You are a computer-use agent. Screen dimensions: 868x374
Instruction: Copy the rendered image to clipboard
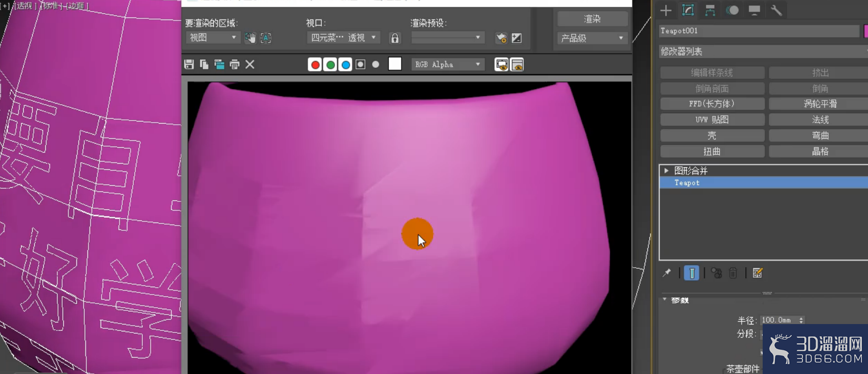204,64
